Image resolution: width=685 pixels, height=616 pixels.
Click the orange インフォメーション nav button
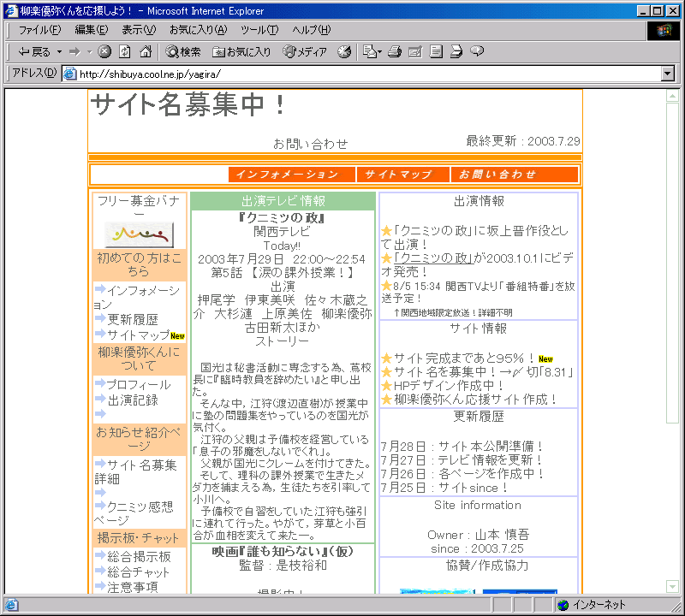click(291, 175)
